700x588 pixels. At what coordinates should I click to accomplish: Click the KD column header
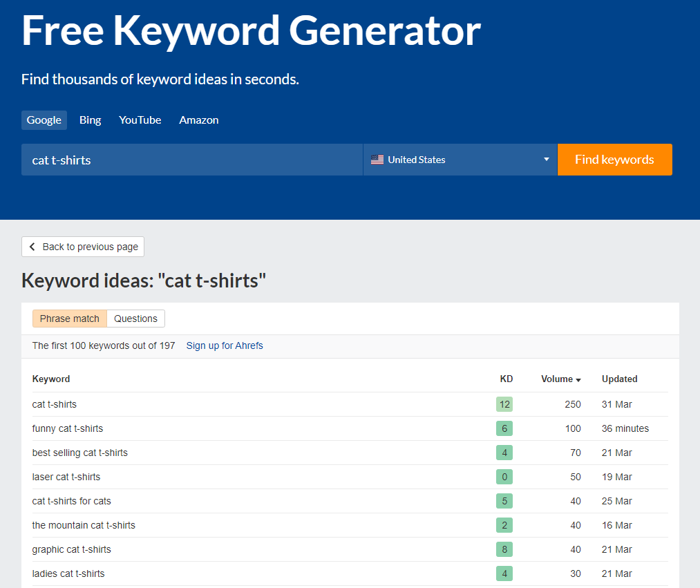507,379
